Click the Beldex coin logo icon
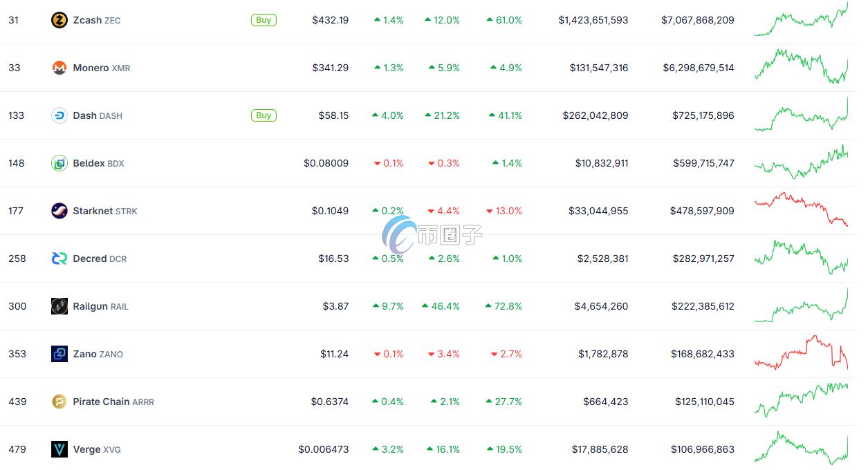Image resolution: width=868 pixels, height=470 pixels. [59, 163]
